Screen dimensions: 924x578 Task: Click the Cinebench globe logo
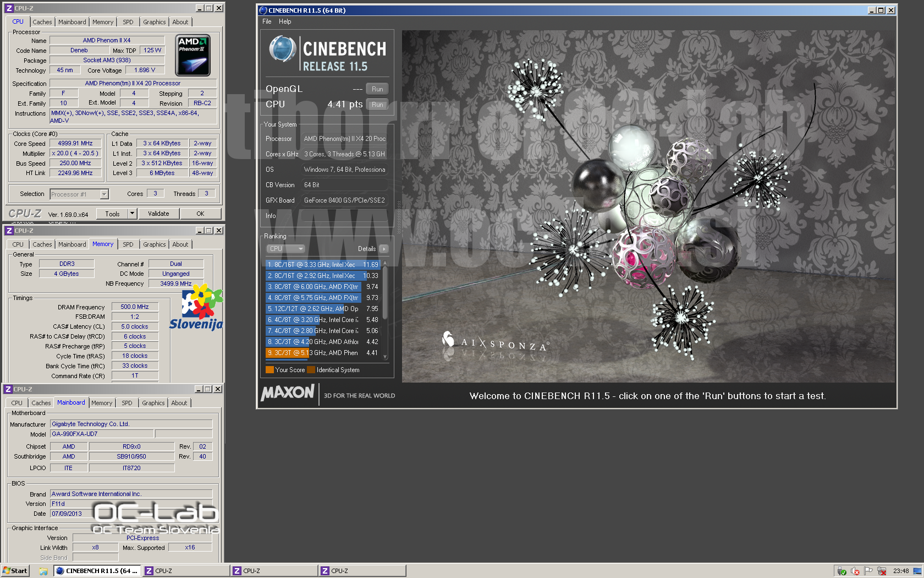[283, 49]
